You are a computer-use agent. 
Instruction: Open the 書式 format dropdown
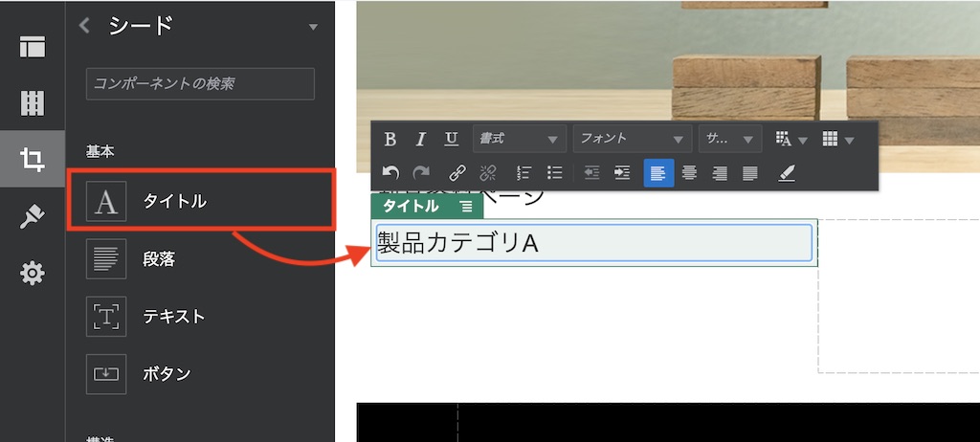[520, 139]
